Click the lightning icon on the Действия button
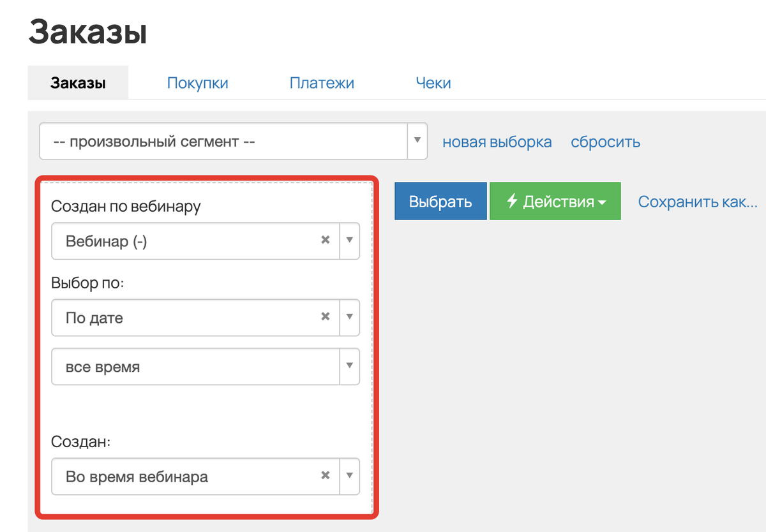 click(x=512, y=201)
